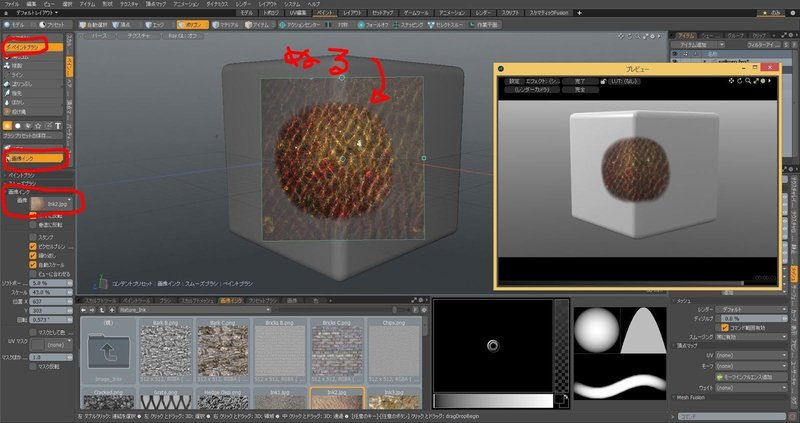
Task: Switch to the モデル layout tab
Action: click(x=246, y=13)
